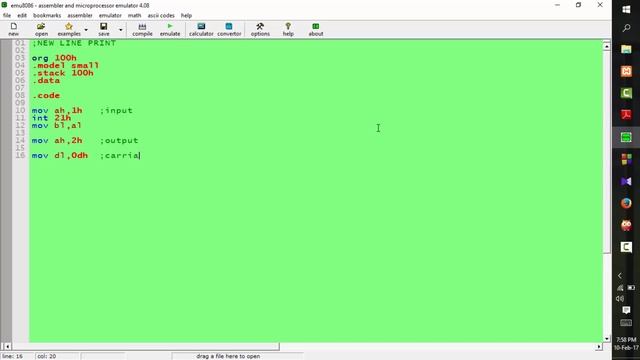The image size is (640, 360).
Task: Expand the save dropdown arrow
Action: (x=120, y=30)
